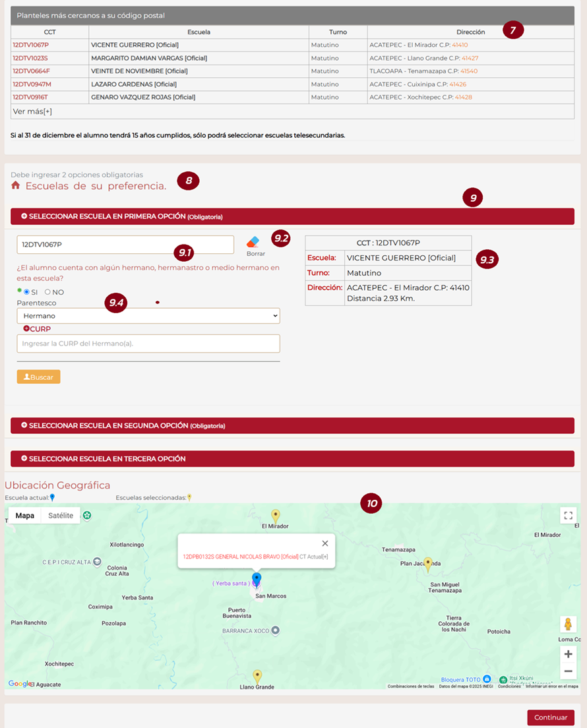Zoom out on the map
This screenshot has height=728, width=587.
(568, 671)
